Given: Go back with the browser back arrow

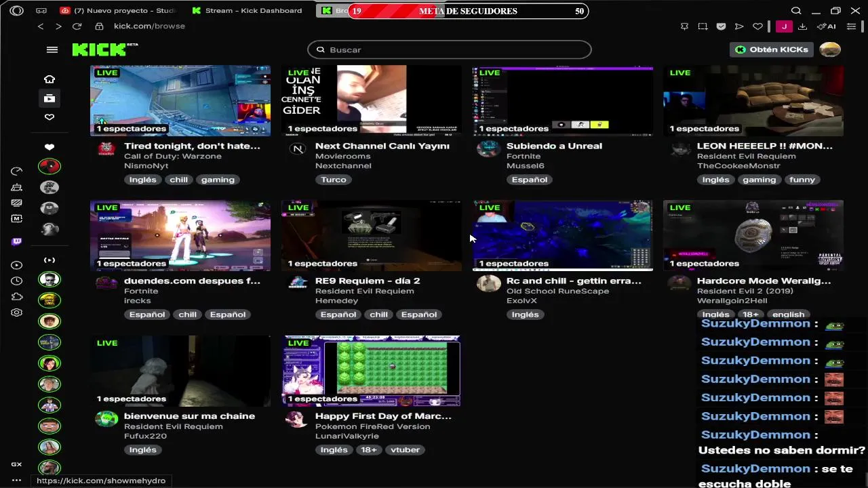Looking at the screenshot, I should pos(41,26).
